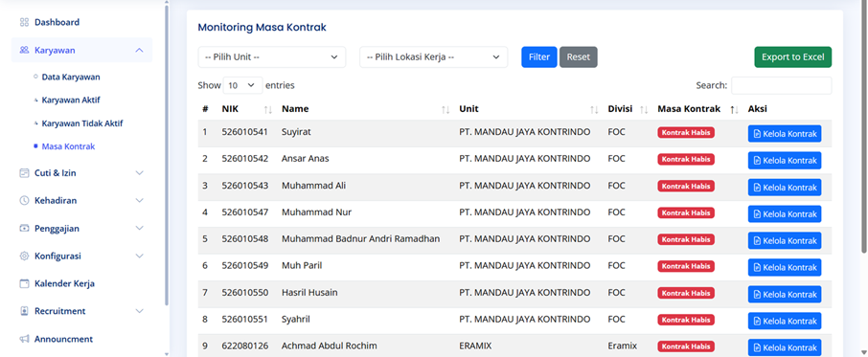Click Kelola Kontrak for Suyirat

click(x=785, y=134)
